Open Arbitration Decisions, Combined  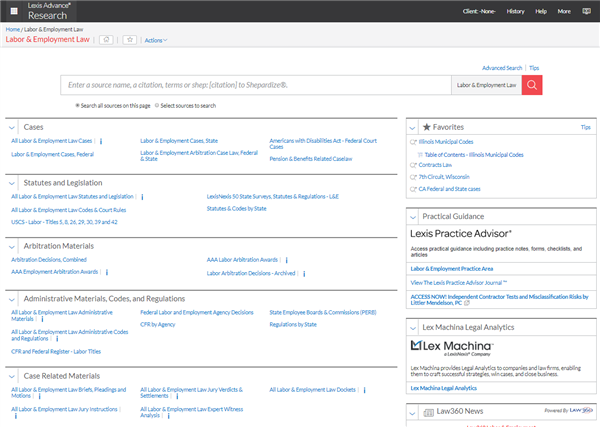pos(49,259)
